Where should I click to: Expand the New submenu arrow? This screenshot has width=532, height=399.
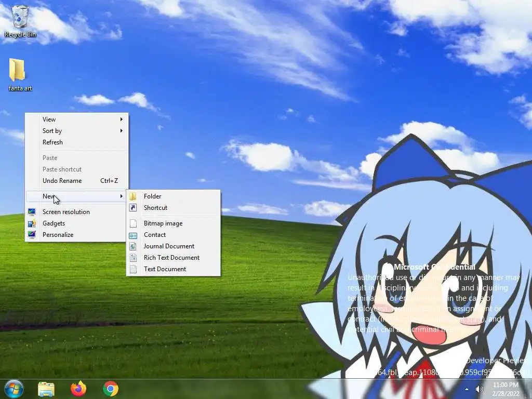[x=121, y=196]
